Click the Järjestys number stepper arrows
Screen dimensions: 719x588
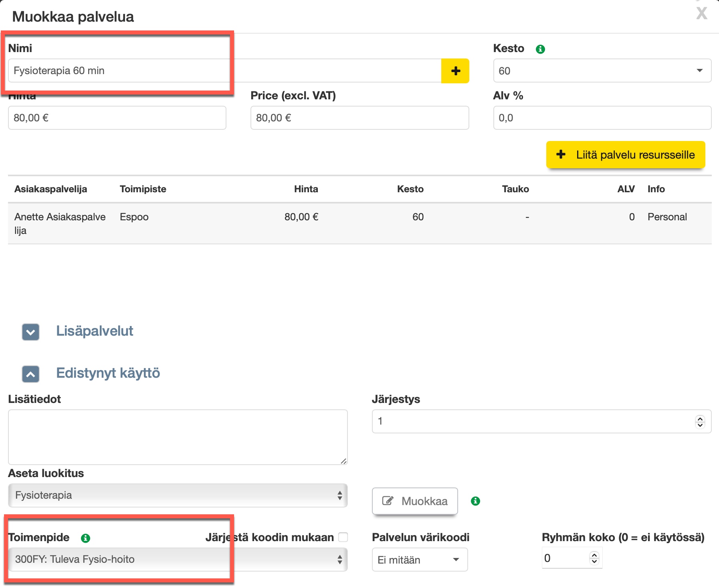(x=700, y=421)
